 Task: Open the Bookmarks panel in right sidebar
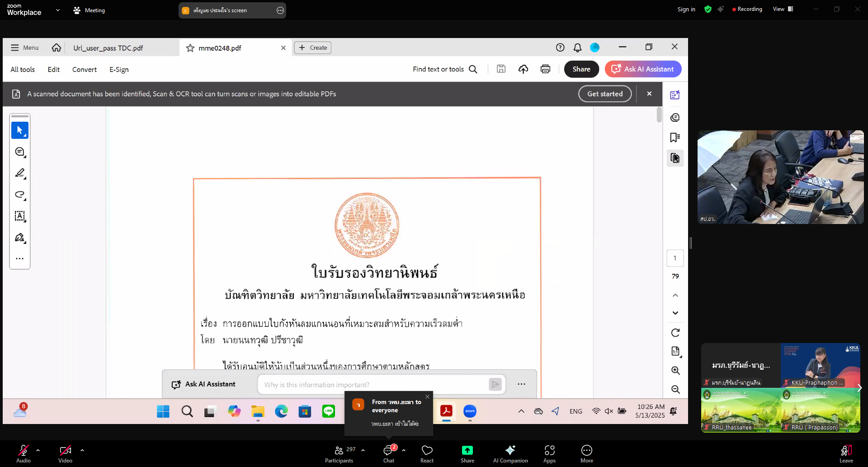675,138
